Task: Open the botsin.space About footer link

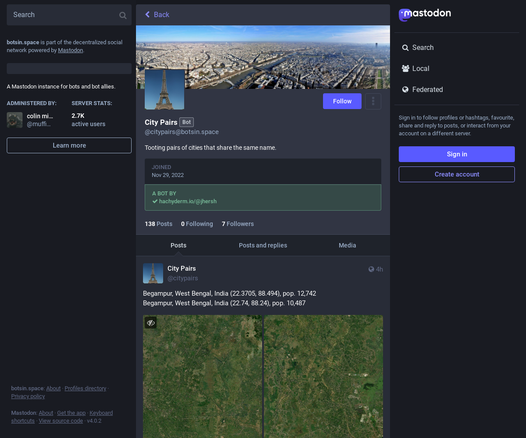Action: [x=53, y=388]
